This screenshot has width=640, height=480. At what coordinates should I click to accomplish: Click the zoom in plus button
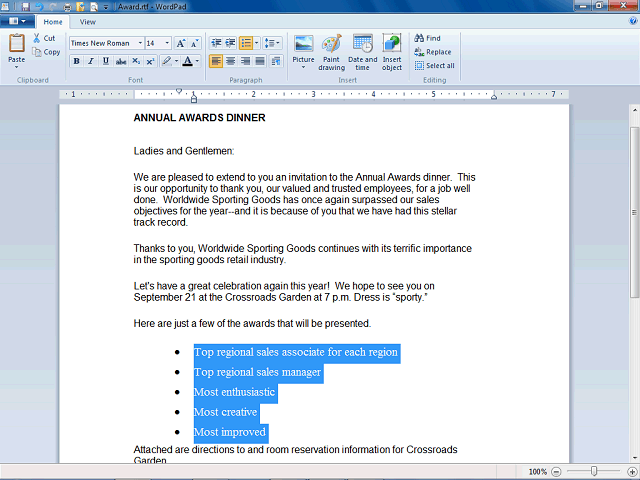[x=632, y=472]
